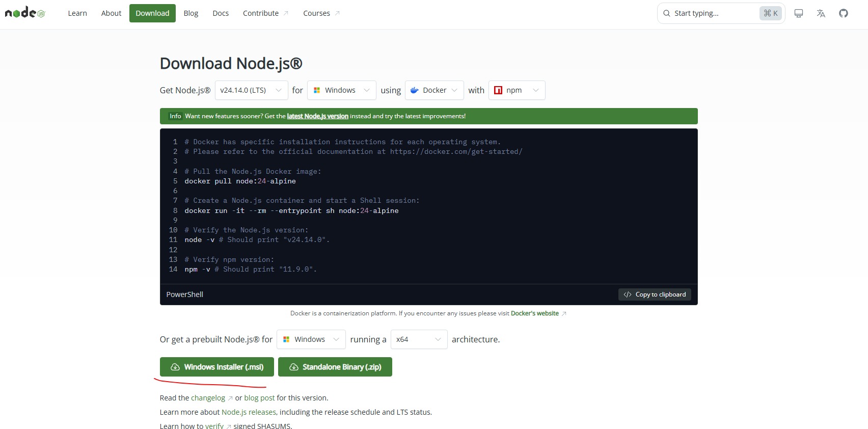The width and height of the screenshot is (868, 429).
Task: Click the search magnifier icon
Action: pos(666,13)
